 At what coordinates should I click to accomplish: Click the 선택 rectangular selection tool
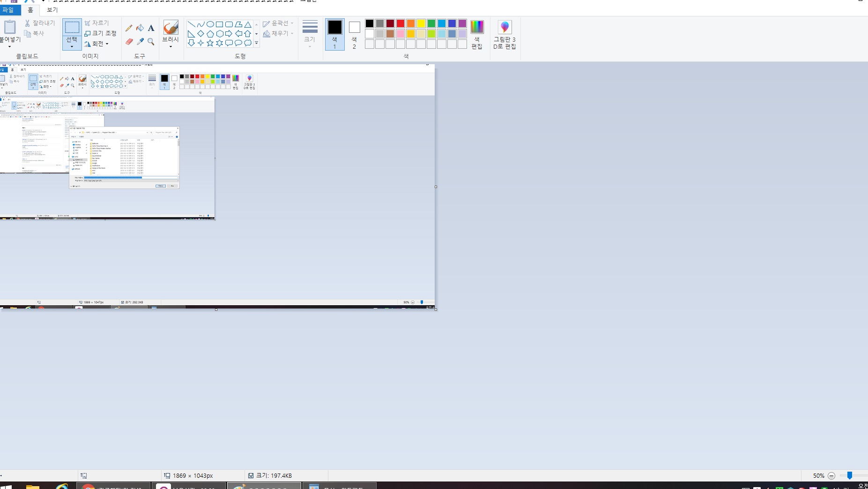(72, 27)
